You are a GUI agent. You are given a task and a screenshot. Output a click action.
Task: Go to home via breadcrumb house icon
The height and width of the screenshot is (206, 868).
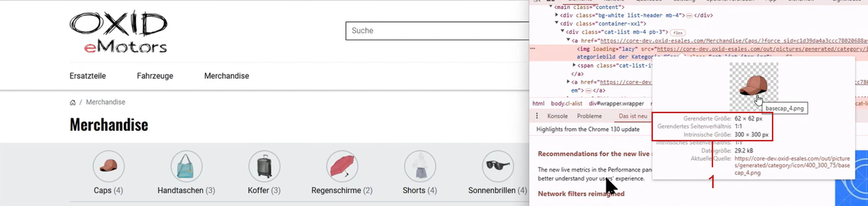point(73,103)
